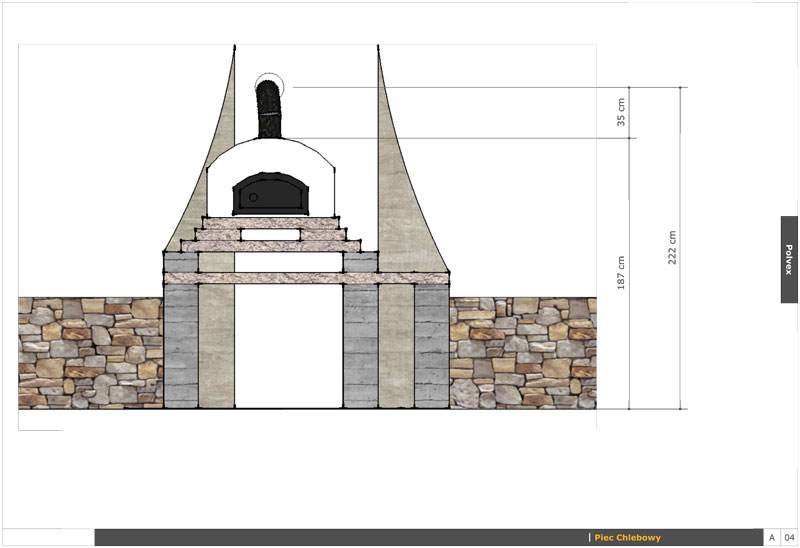
Task: Click the black arched oven door
Action: click(x=267, y=194)
